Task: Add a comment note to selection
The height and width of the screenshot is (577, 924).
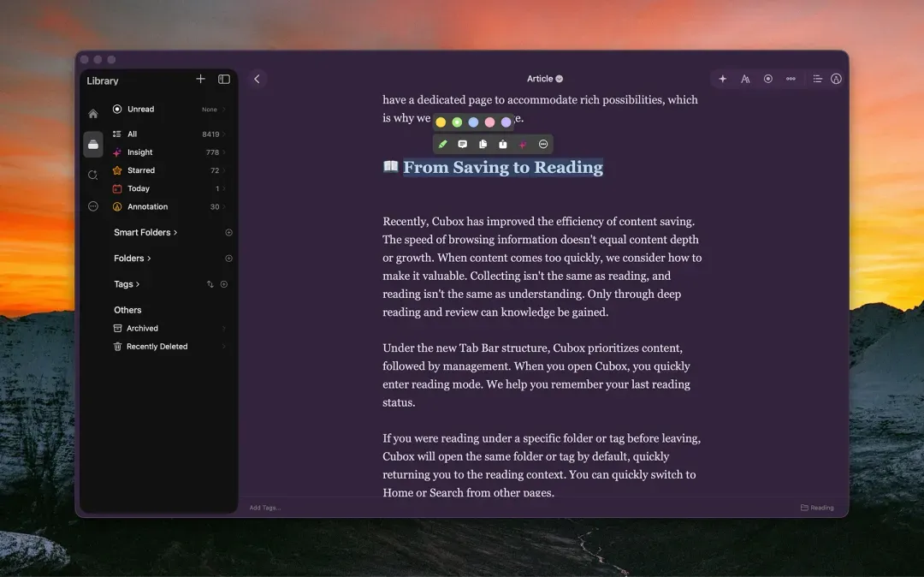Action: 463,145
